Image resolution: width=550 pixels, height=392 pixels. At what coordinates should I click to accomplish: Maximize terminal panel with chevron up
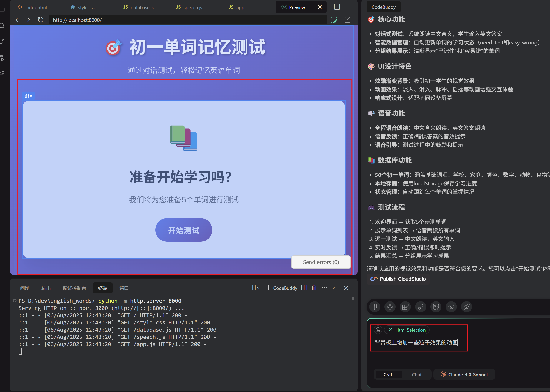(335, 288)
